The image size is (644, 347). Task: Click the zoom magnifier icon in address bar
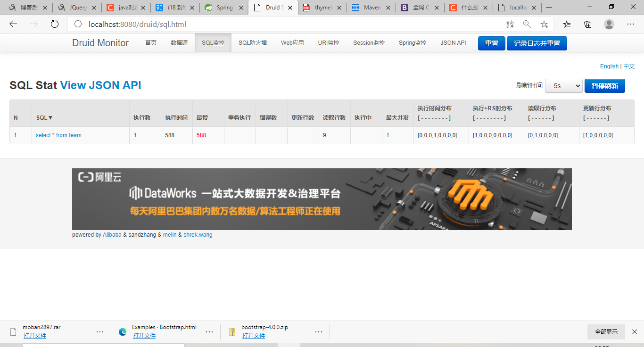[527, 24]
